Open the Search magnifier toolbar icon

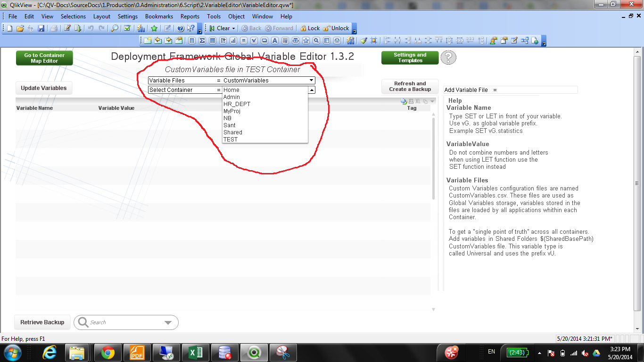point(115,28)
